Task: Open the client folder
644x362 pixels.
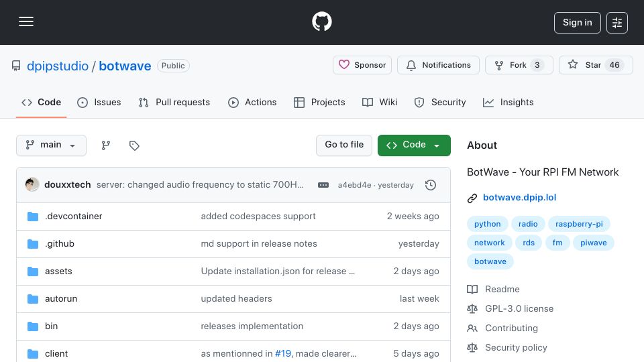Action: tap(56, 354)
